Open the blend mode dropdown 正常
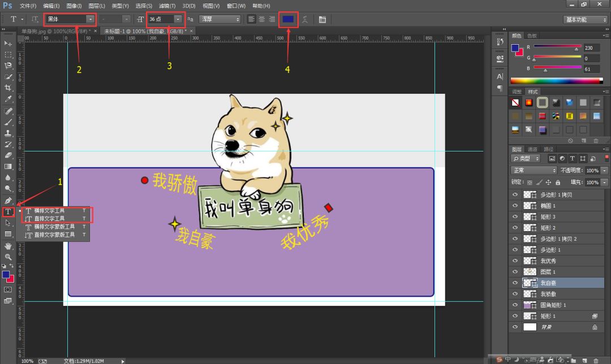Screen dimensions: 611x364 (x=533, y=171)
